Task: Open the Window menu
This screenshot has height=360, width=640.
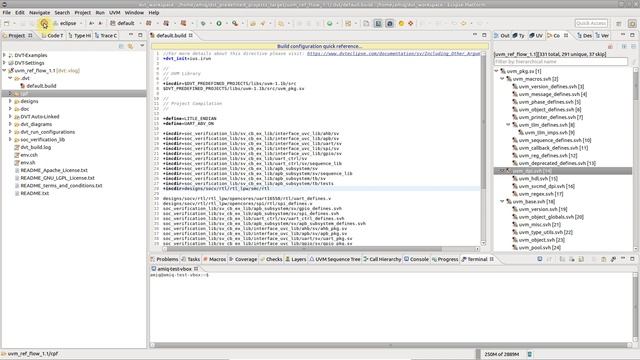Action: [134, 13]
